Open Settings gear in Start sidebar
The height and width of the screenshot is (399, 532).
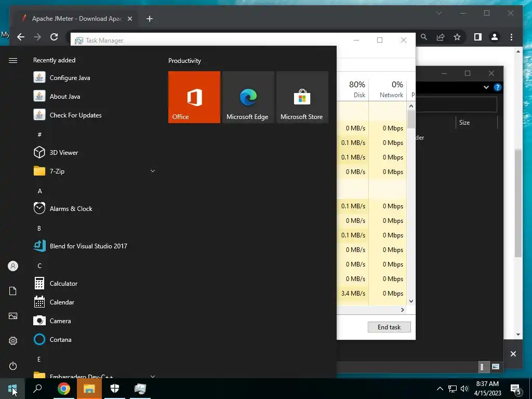pos(13,341)
